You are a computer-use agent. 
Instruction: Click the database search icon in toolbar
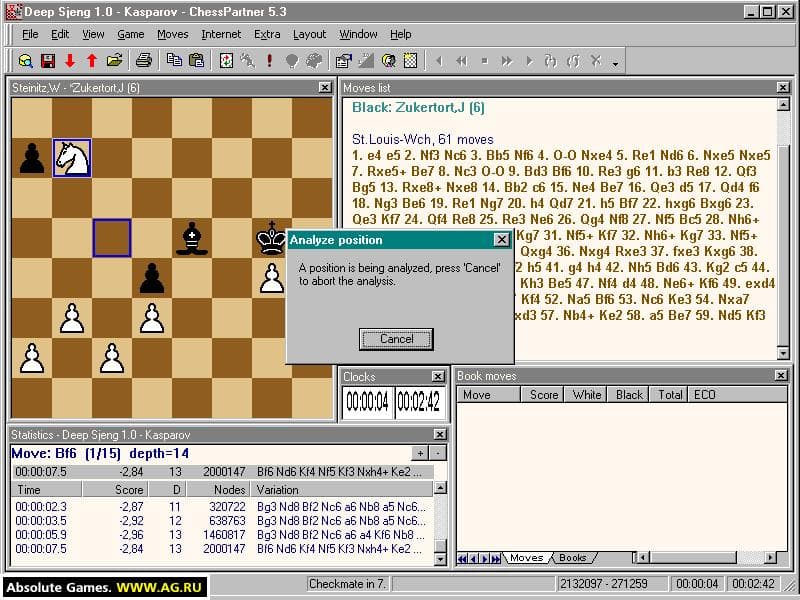point(26,61)
